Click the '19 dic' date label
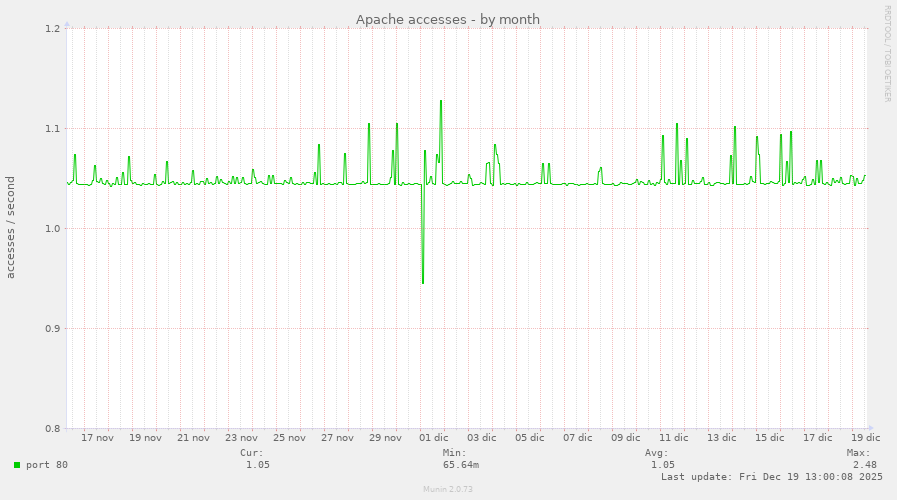The image size is (897, 500). pos(866,438)
